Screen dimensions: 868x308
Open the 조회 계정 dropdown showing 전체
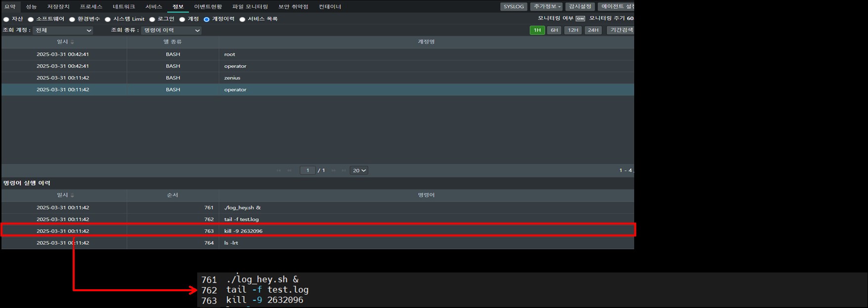tap(63, 31)
